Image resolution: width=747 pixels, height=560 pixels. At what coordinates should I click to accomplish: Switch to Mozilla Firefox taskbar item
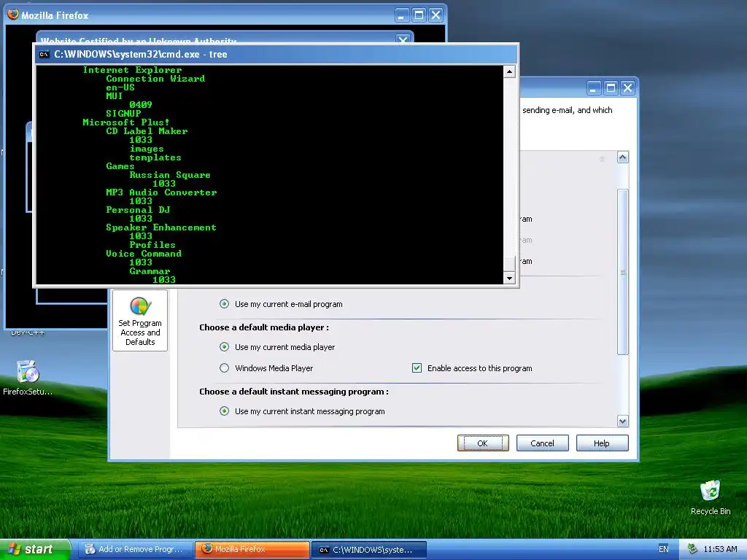point(252,549)
